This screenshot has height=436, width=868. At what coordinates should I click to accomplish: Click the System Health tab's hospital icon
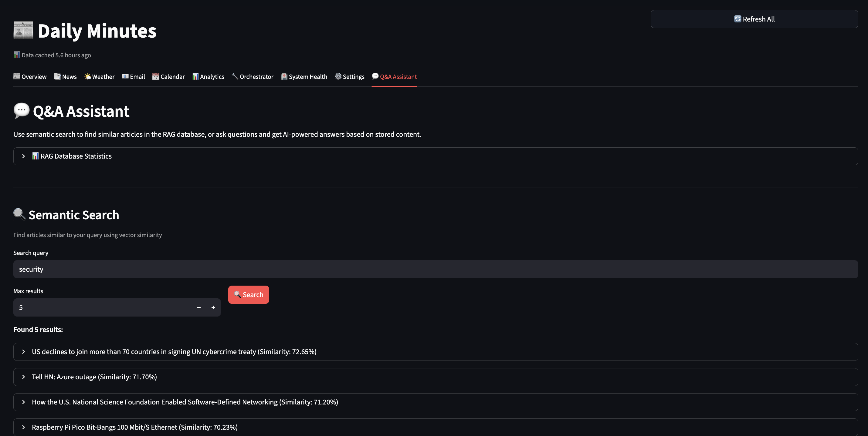pos(284,76)
